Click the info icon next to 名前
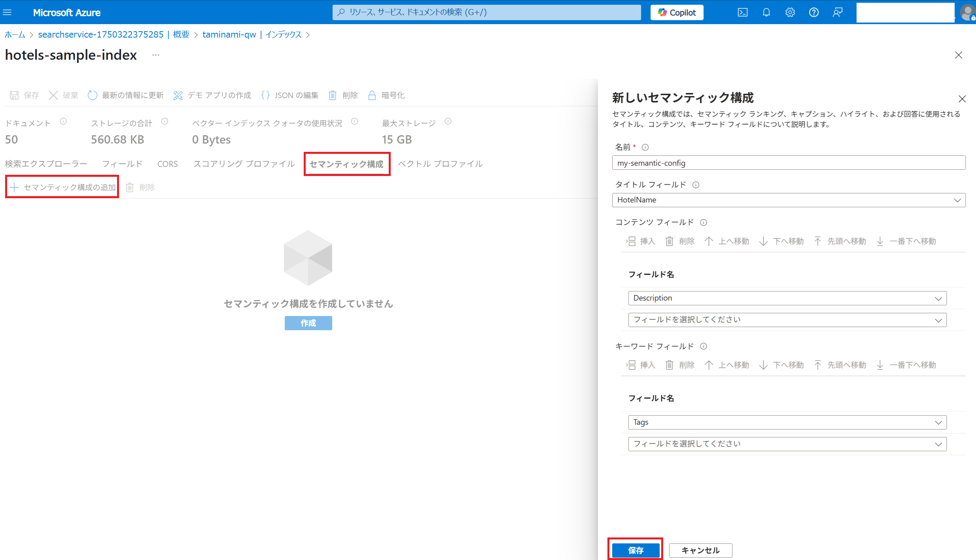Screen dimensions: 976x560 (x=645, y=148)
